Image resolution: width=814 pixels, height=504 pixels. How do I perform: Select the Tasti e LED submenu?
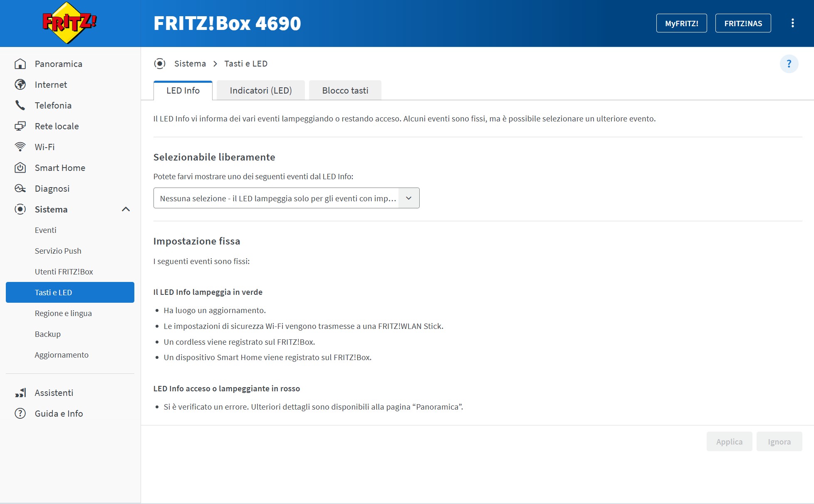pyautogui.click(x=70, y=292)
